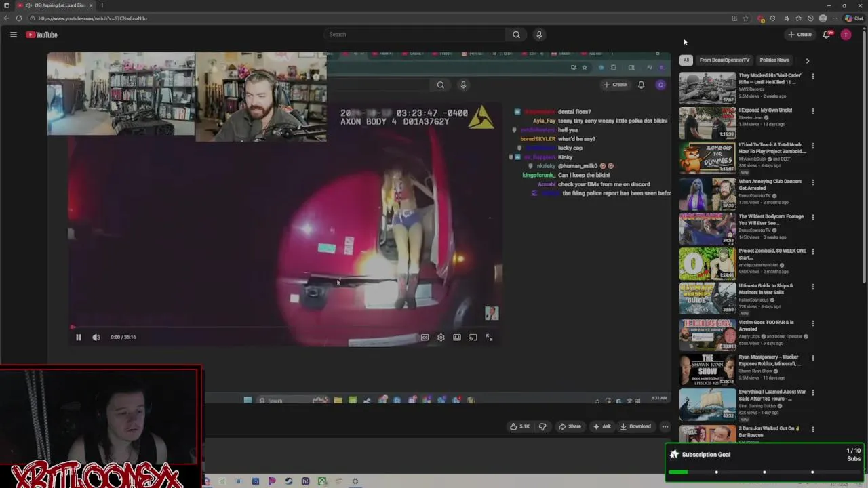Select the Aspiring Lot Lizard browser tab

click(x=55, y=5)
